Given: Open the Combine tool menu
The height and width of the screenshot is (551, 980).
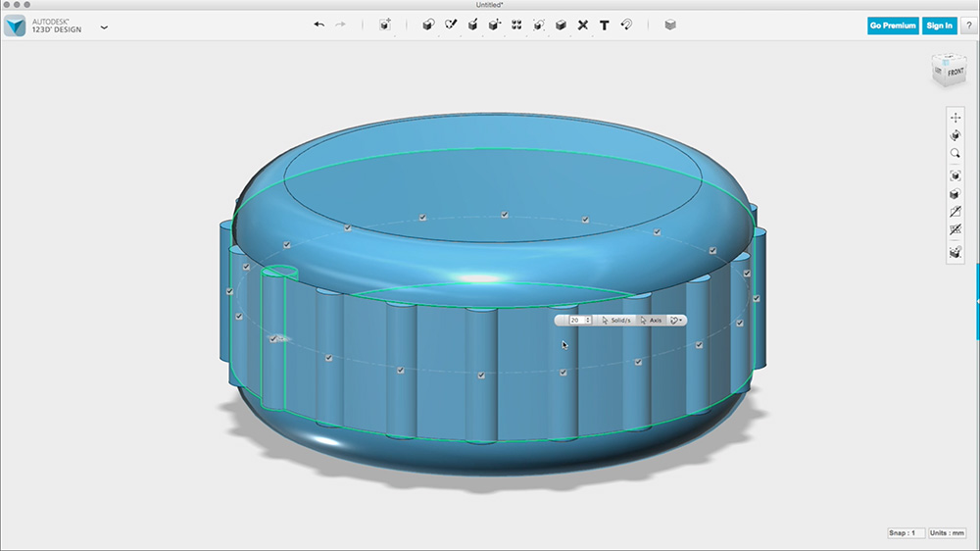Looking at the screenshot, I should coord(561,25).
